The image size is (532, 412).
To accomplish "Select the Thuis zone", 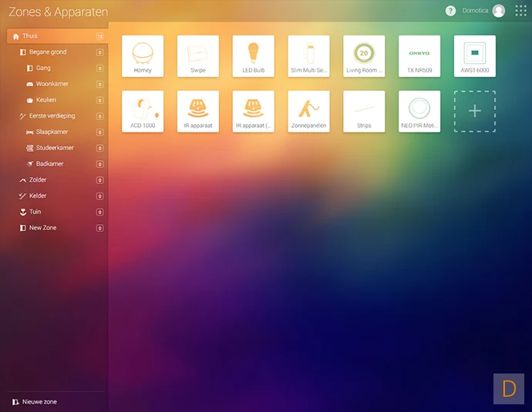I will pos(57,36).
